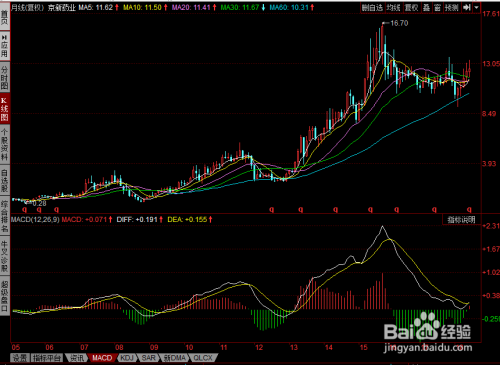This screenshot has width=500, height=365.
Task: Open 综合排名 ranking sidebar item
Action: [x=5, y=216]
